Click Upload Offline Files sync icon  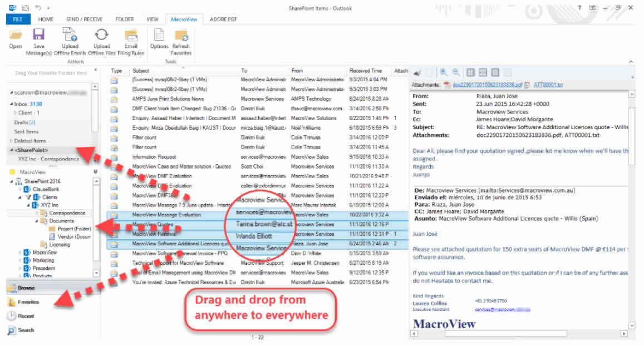[x=101, y=35]
